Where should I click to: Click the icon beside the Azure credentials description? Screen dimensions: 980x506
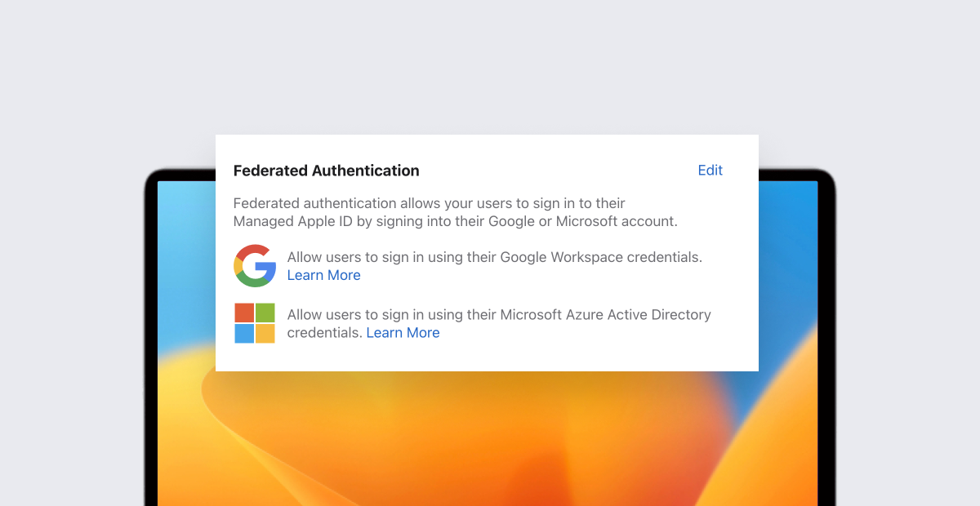[255, 322]
